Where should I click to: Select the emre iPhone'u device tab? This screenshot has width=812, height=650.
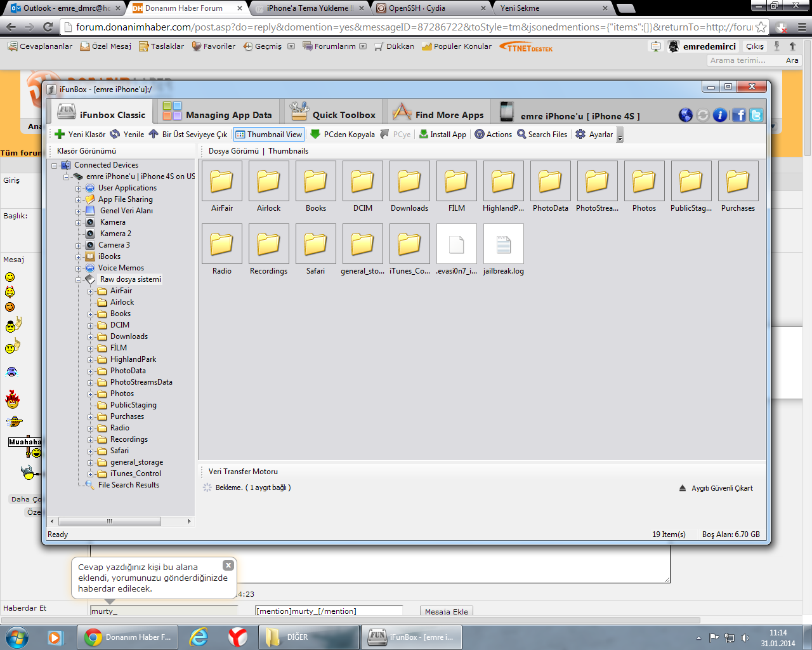click(570, 112)
